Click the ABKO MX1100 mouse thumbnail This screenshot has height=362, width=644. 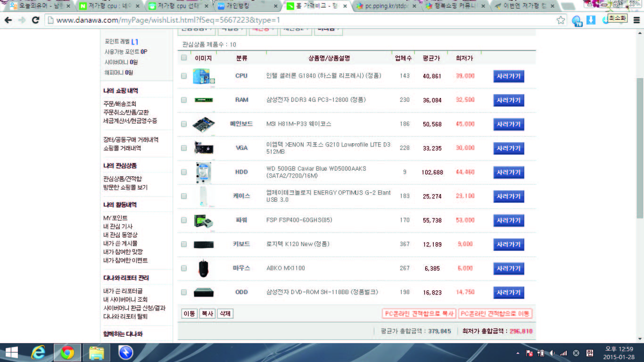[x=204, y=268]
